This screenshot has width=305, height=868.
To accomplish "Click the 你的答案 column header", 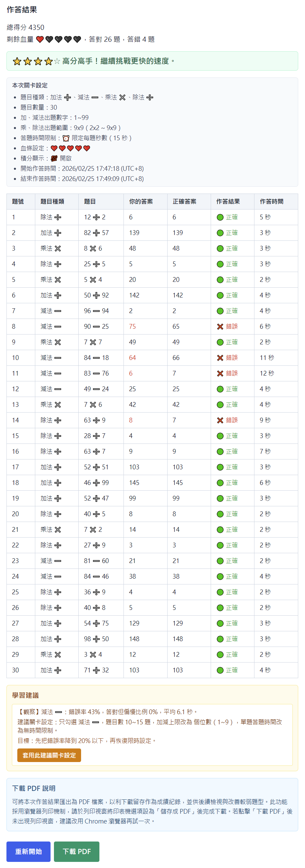I will click(141, 202).
